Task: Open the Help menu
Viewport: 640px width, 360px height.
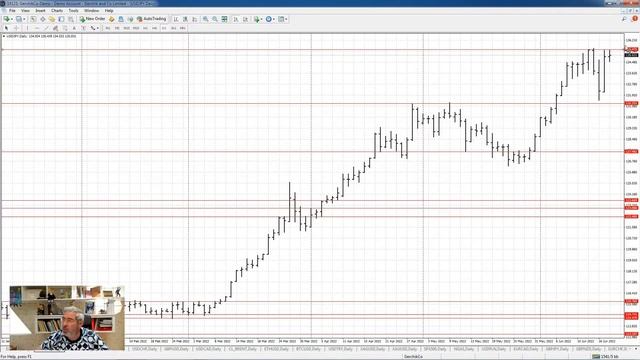Action: (109, 11)
